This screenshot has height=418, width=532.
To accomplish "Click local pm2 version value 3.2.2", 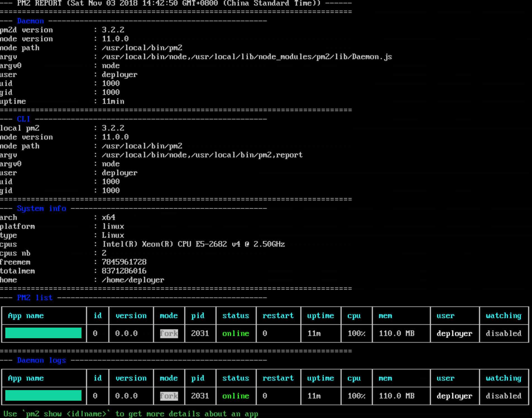I will coord(113,128).
